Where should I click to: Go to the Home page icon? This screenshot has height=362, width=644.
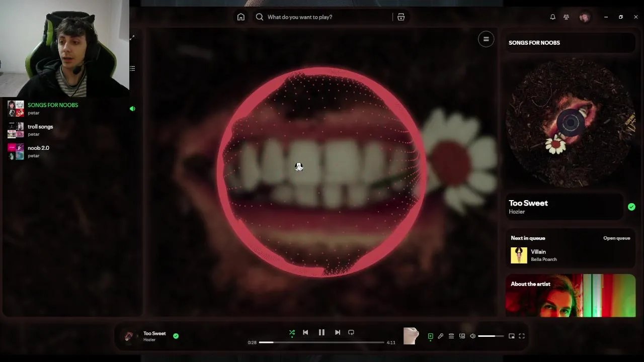tap(241, 17)
